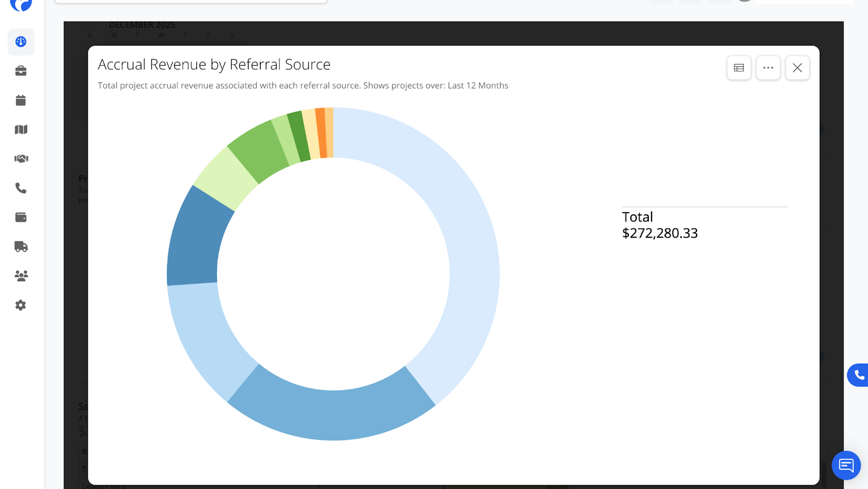The image size is (868, 489).
Task: Open the calendar icon in sidebar
Action: point(21,100)
